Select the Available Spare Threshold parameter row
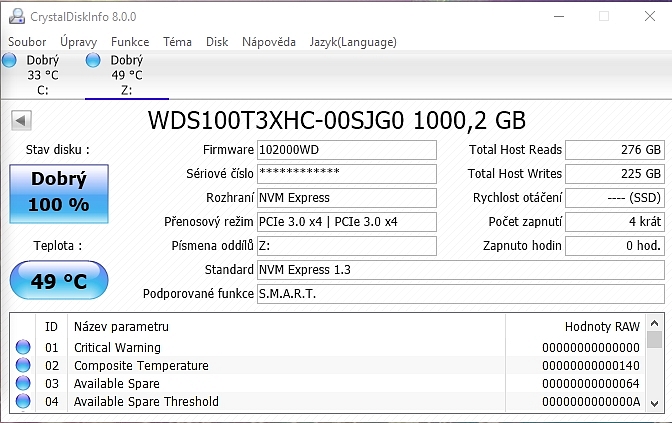This screenshot has height=423, width=672. pyautogui.click(x=328, y=401)
